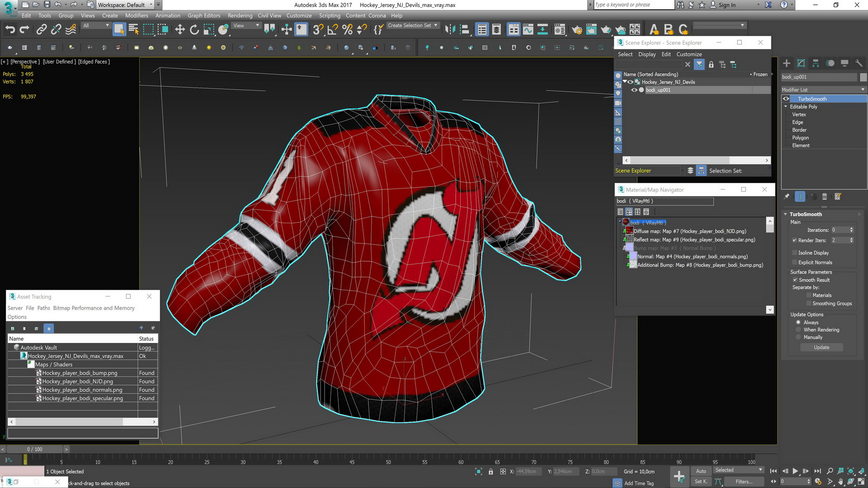Select the Rotate tool in toolbar
868x488 pixels.
(x=194, y=30)
